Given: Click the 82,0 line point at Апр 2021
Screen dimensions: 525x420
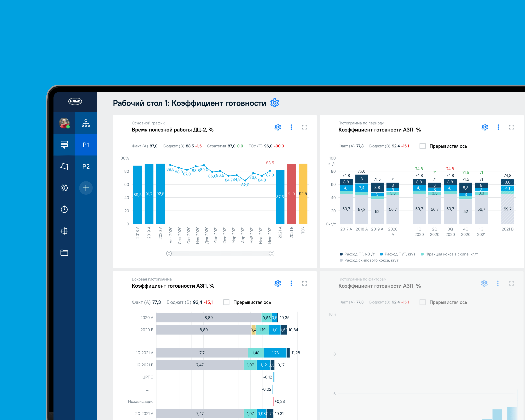Looking at the screenshot, I should pyautogui.click(x=245, y=180).
